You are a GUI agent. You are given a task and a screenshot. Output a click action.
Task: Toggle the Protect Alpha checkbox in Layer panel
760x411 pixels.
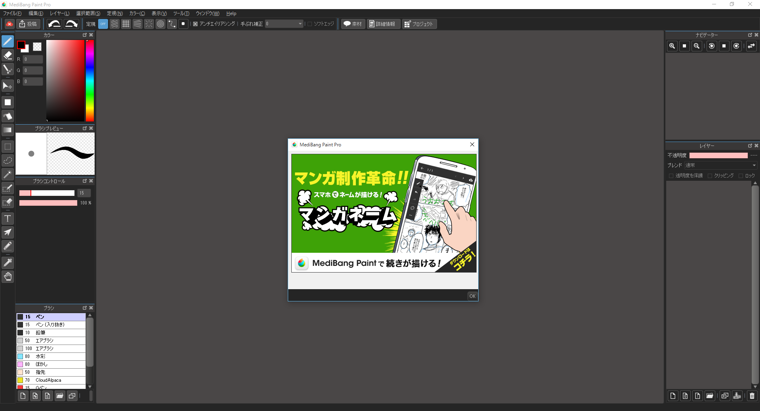click(x=671, y=175)
